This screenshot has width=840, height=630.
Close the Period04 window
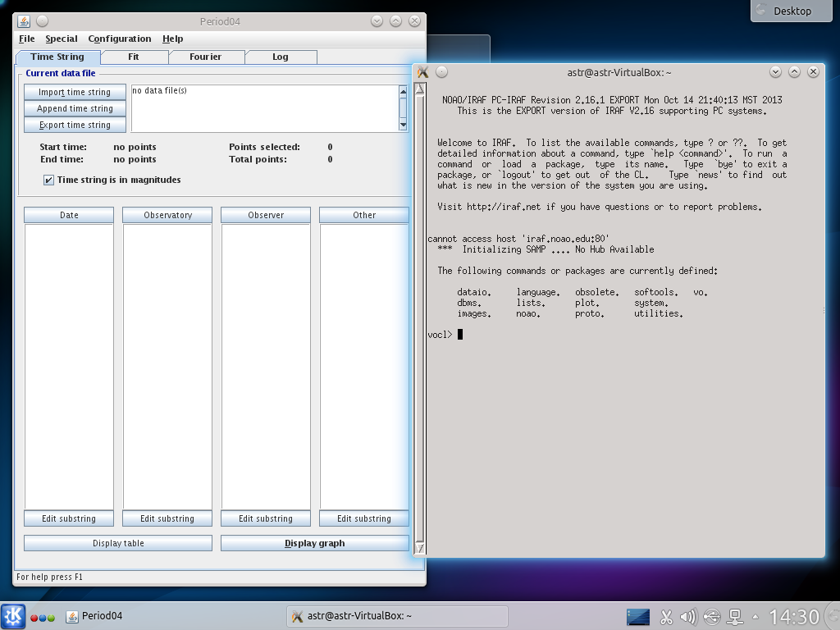pyautogui.click(x=414, y=21)
